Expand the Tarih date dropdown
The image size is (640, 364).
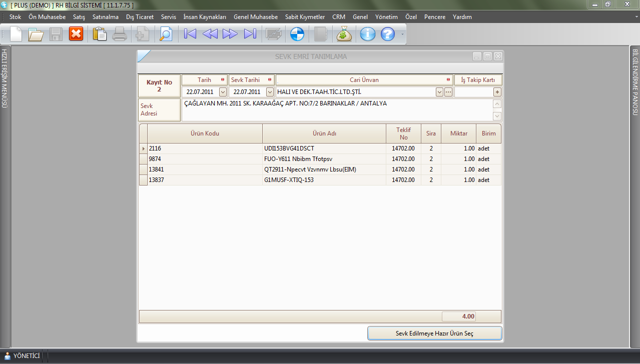223,92
